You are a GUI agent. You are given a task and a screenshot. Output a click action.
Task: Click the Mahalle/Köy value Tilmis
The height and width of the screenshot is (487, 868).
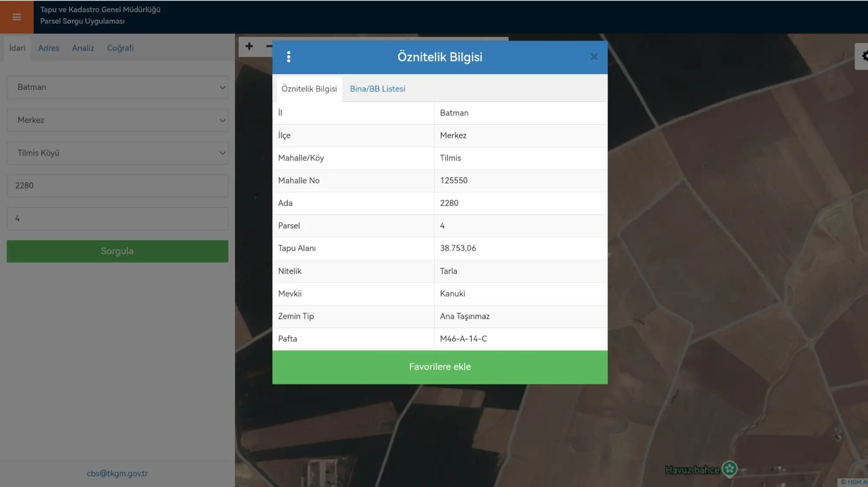[x=450, y=158]
